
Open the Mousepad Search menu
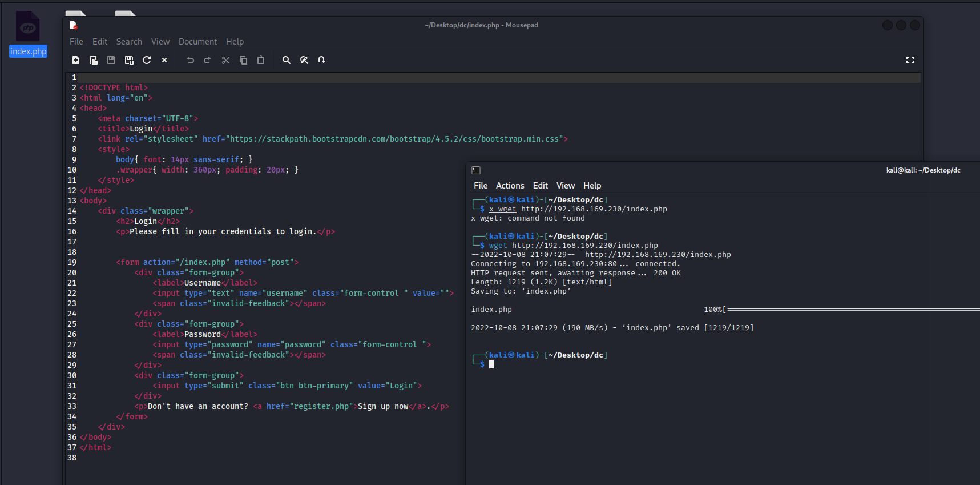click(x=129, y=42)
